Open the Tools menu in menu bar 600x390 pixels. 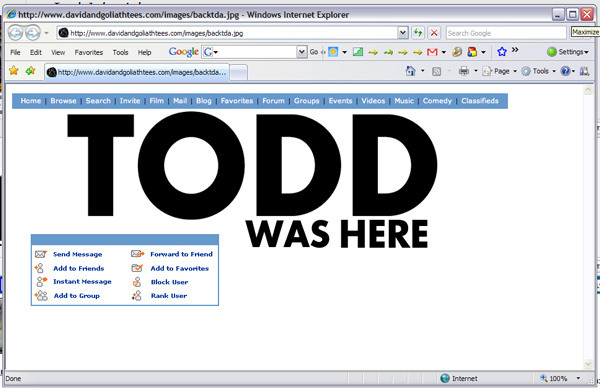click(x=120, y=52)
